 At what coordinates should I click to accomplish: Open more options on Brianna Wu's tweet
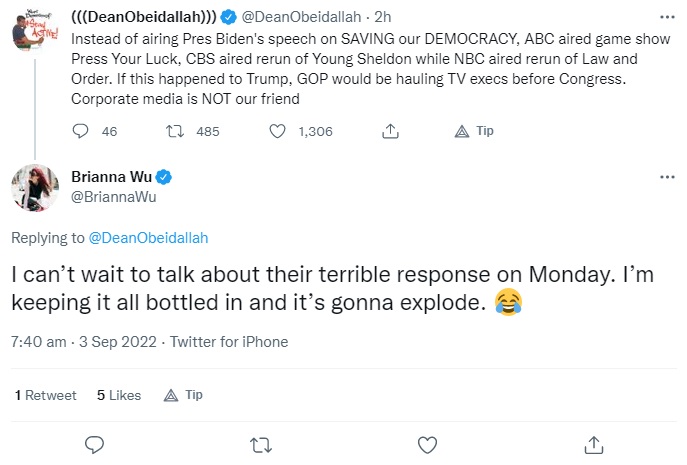(x=667, y=177)
